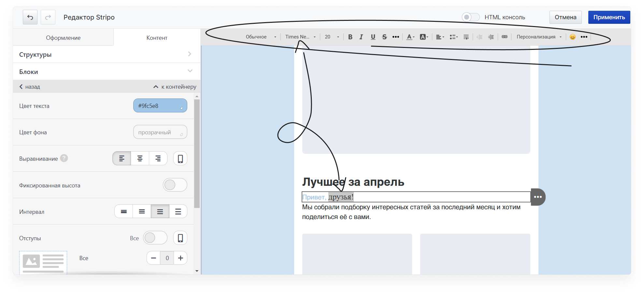Switch to the Контент tab

click(x=157, y=38)
